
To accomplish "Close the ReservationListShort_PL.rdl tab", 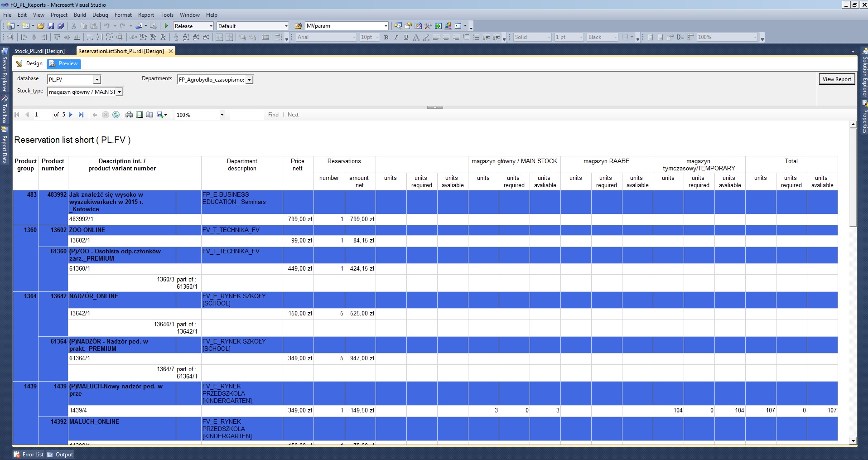I will pyautogui.click(x=171, y=51).
